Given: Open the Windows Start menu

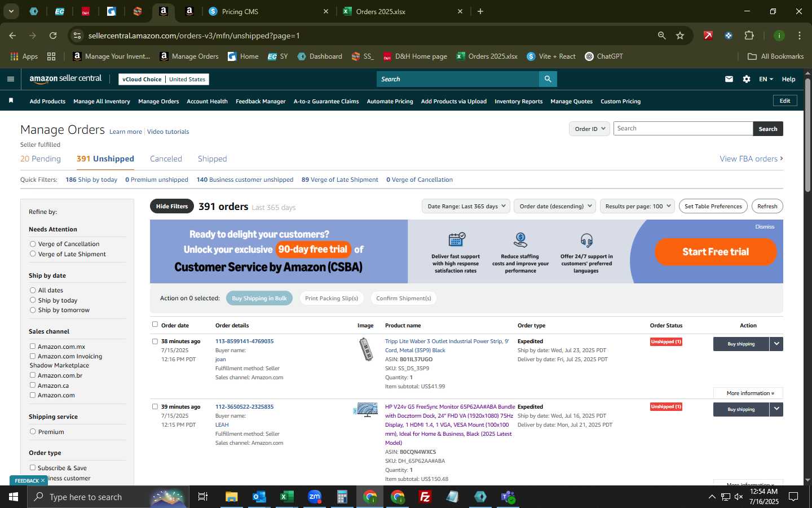Looking at the screenshot, I should tap(14, 497).
